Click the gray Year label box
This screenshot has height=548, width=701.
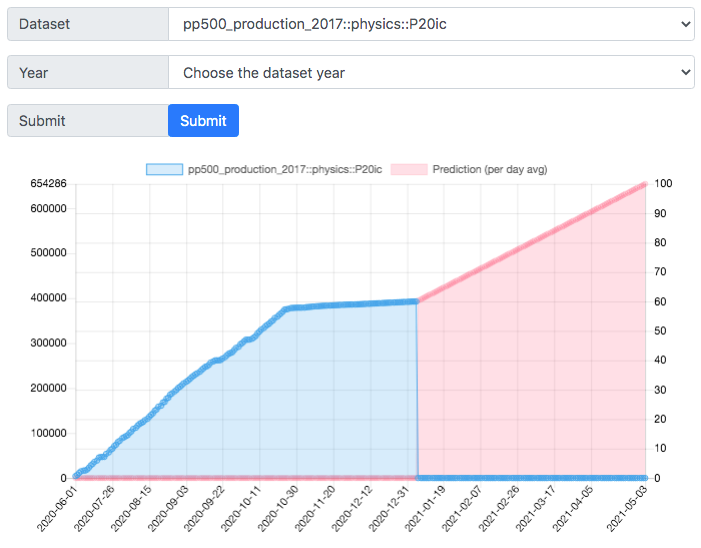pyautogui.click(x=88, y=72)
